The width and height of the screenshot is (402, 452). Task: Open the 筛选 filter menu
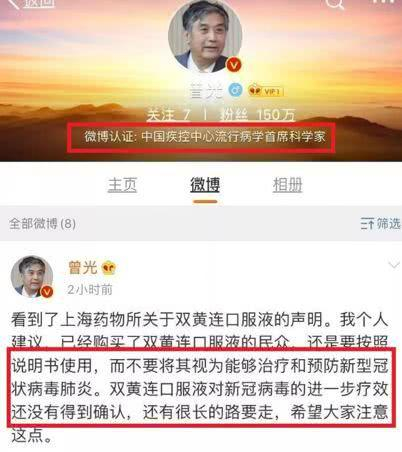pyautogui.click(x=380, y=224)
